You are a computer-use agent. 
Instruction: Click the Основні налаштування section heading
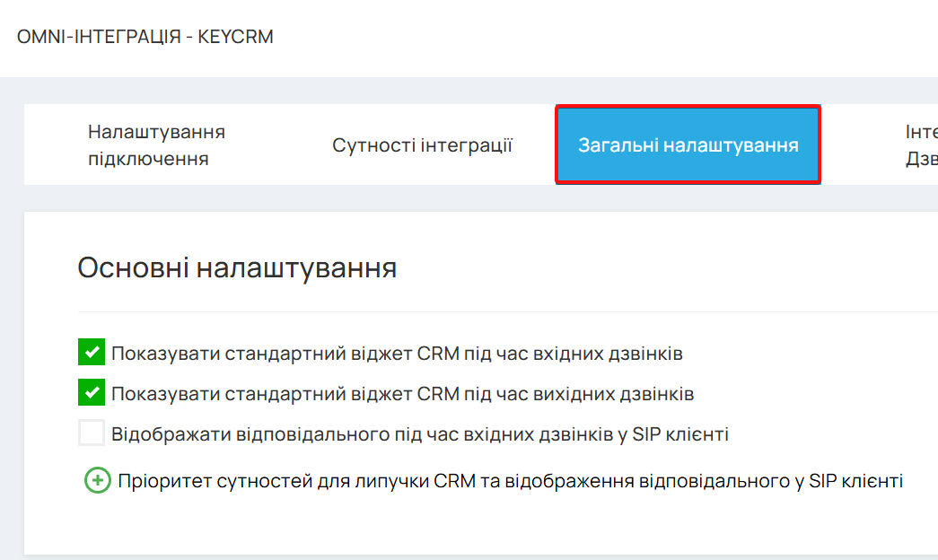[x=237, y=267]
